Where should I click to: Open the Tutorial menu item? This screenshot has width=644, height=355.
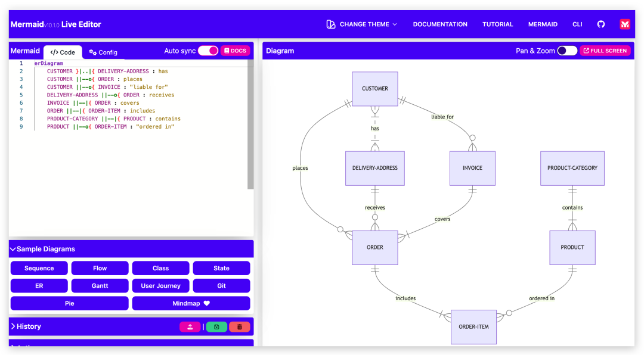point(497,24)
